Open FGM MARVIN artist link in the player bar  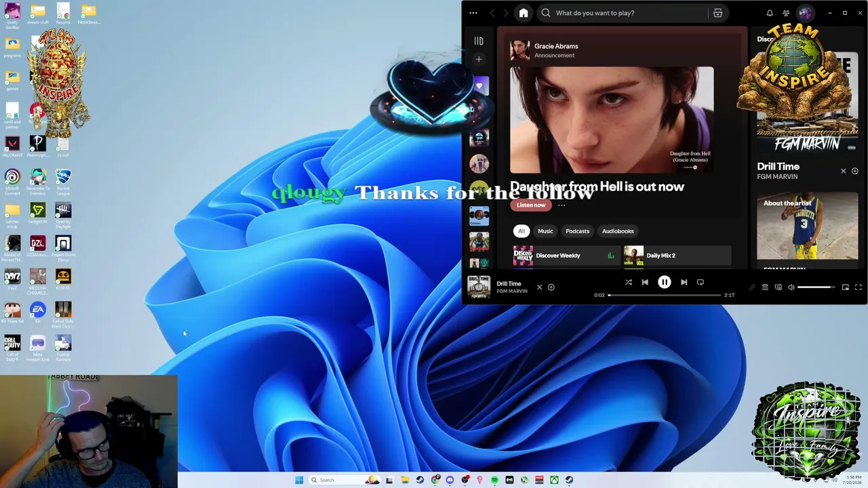coord(512,291)
